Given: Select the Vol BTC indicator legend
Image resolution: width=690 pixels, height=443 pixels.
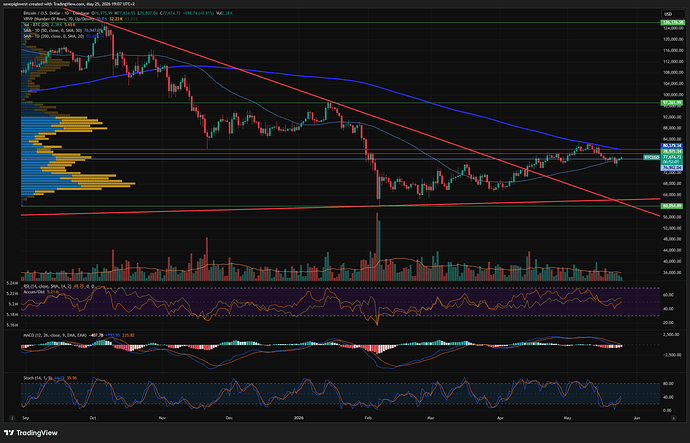Looking at the screenshot, I should coord(37,25).
